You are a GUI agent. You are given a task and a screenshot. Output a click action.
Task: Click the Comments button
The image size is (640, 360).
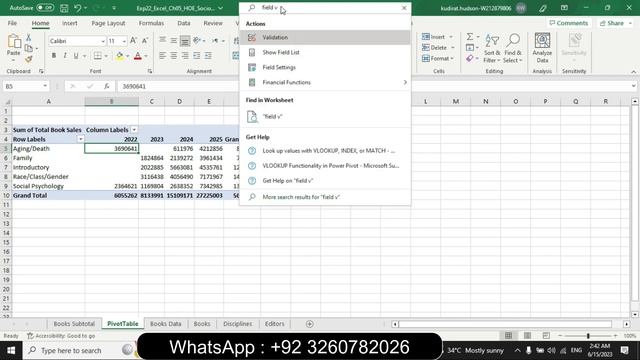coord(569,23)
